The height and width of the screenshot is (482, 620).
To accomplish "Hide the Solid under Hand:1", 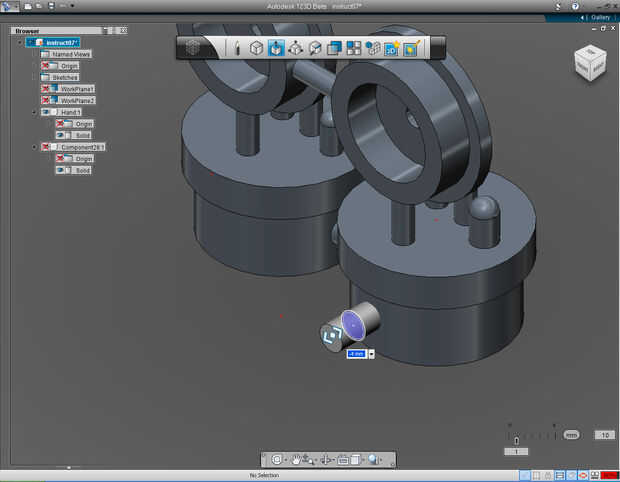I will point(60,135).
